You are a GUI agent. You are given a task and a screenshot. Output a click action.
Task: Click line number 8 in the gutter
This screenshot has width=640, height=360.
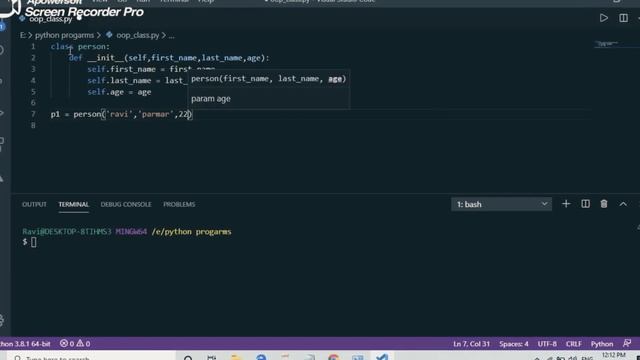(x=33, y=125)
